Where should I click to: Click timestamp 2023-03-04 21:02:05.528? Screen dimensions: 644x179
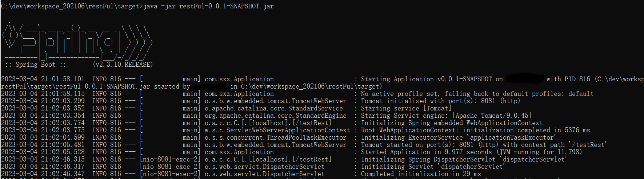[43, 152]
